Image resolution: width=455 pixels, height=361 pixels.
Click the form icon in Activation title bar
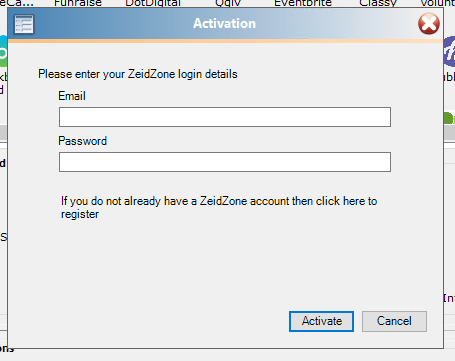tap(24, 24)
